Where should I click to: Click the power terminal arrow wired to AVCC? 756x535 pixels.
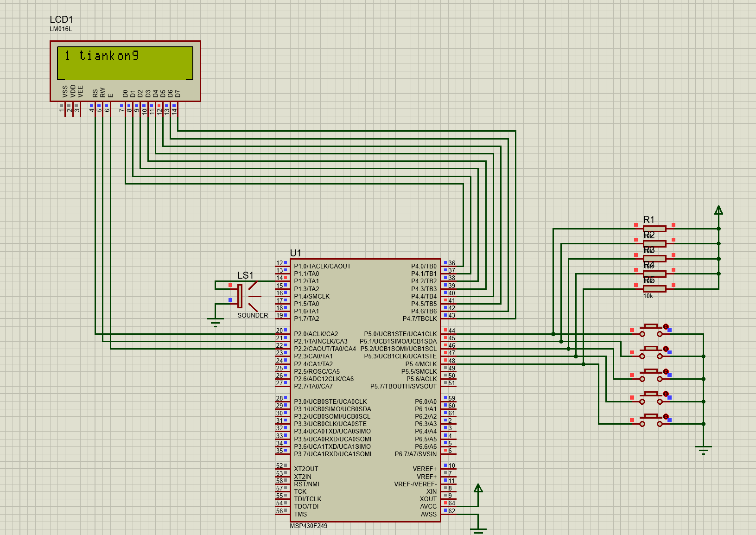478,488
